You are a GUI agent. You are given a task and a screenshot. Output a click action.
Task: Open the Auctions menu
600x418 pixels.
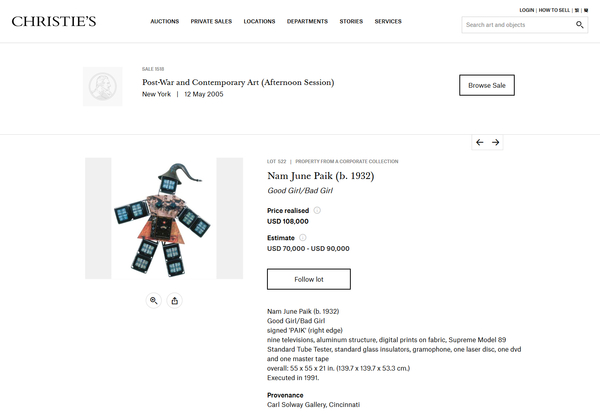(x=165, y=21)
